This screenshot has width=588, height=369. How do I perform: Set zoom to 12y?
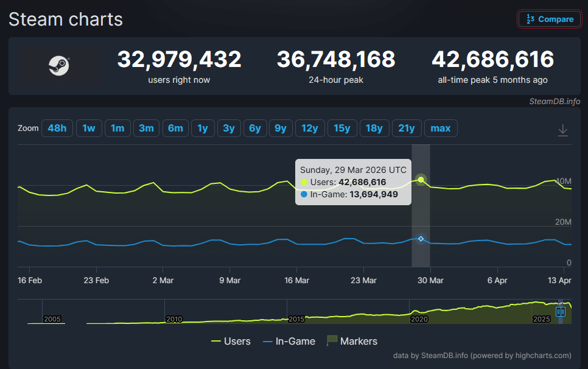[310, 128]
